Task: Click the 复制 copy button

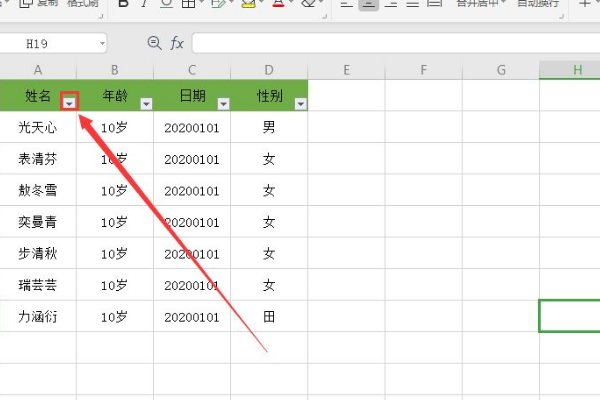Action: [x=38, y=3]
